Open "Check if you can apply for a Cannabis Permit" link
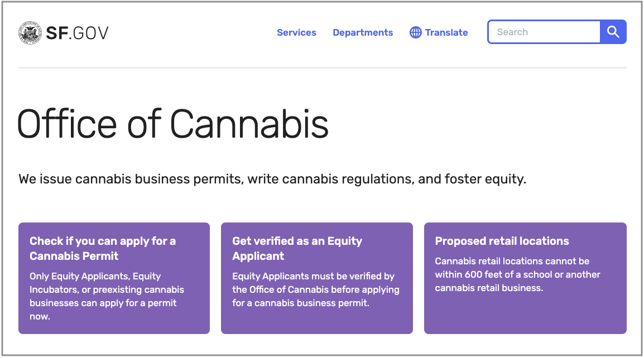This screenshot has width=644, height=358. [103, 248]
